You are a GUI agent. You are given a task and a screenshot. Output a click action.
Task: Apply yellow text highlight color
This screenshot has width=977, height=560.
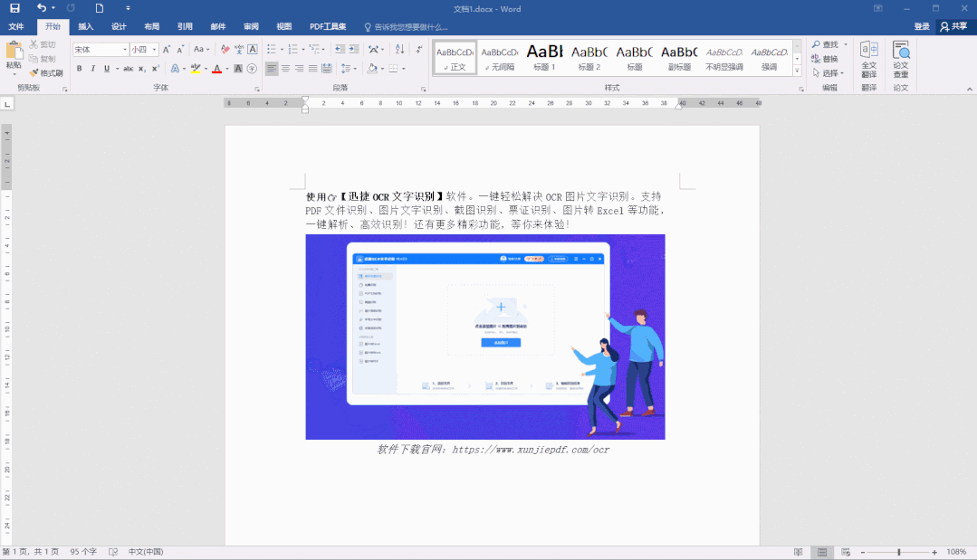click(x=196, y=69)
